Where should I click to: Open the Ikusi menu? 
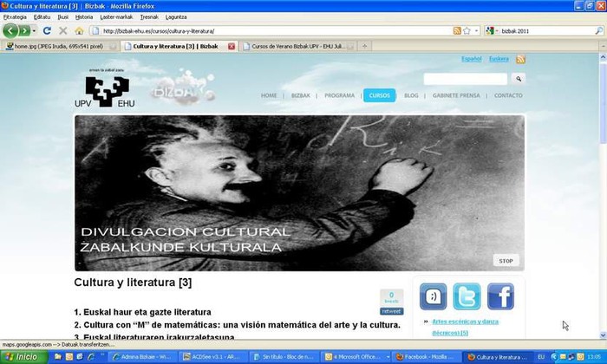point(62,17)
